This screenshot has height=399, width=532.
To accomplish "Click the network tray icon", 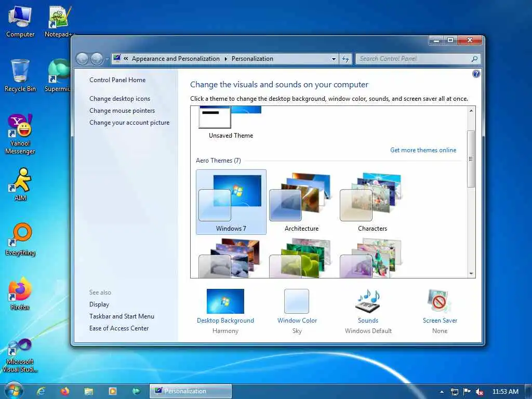I will [454, 392].
